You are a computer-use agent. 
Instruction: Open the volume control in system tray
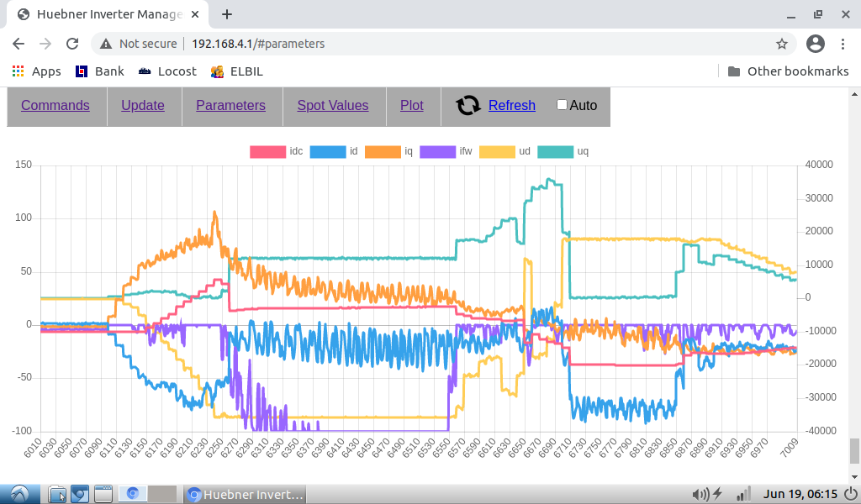[700, 494]
